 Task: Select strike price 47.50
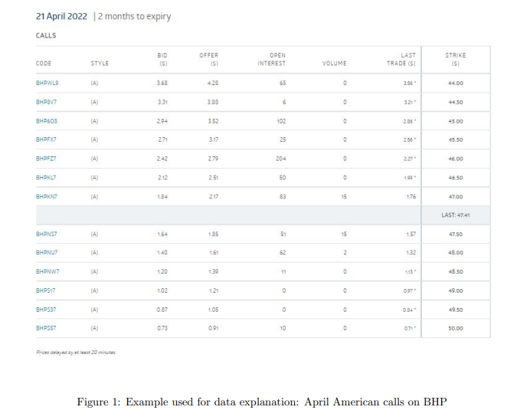[x=456, y=235]
